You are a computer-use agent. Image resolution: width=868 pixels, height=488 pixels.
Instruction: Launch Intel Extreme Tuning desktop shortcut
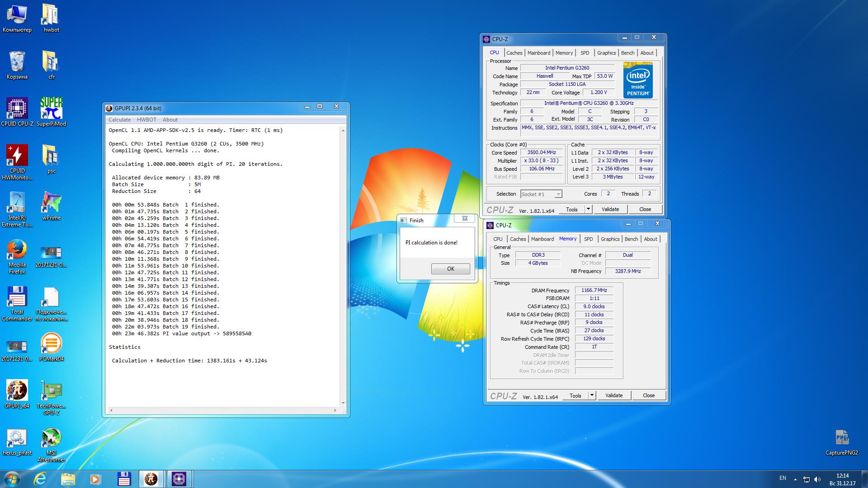click(x=17, y=209)
